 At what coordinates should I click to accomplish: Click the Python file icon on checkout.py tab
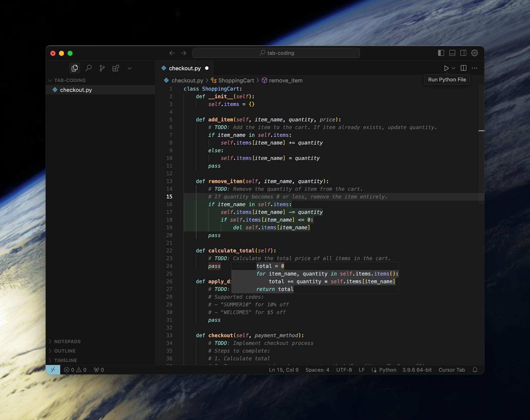tap(164, 68)
